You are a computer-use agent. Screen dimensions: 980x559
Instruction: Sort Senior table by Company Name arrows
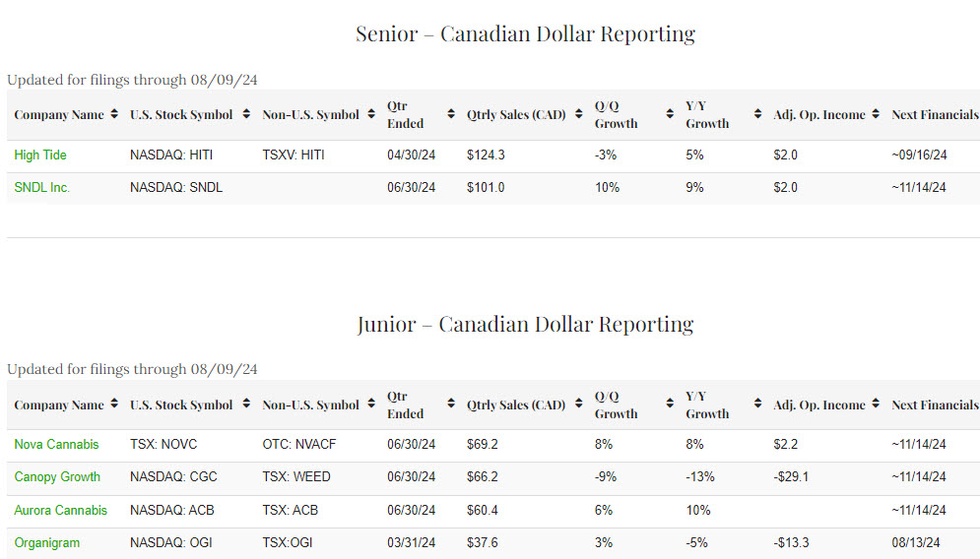tap(114, 115)
